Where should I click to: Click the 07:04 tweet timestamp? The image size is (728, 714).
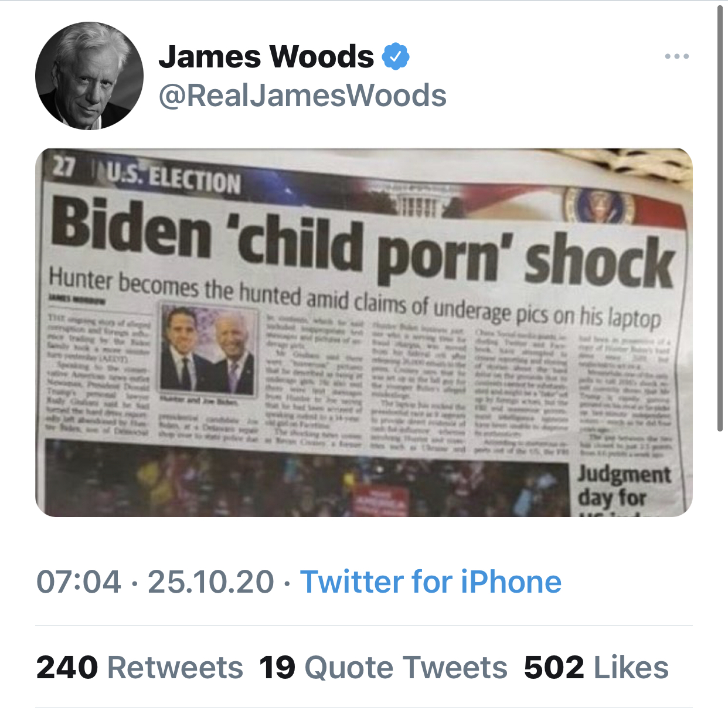[x=79, y=582]
